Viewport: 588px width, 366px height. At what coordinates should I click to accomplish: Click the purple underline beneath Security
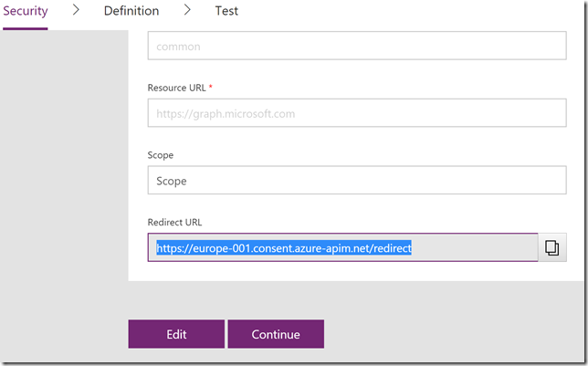[26, 28]
